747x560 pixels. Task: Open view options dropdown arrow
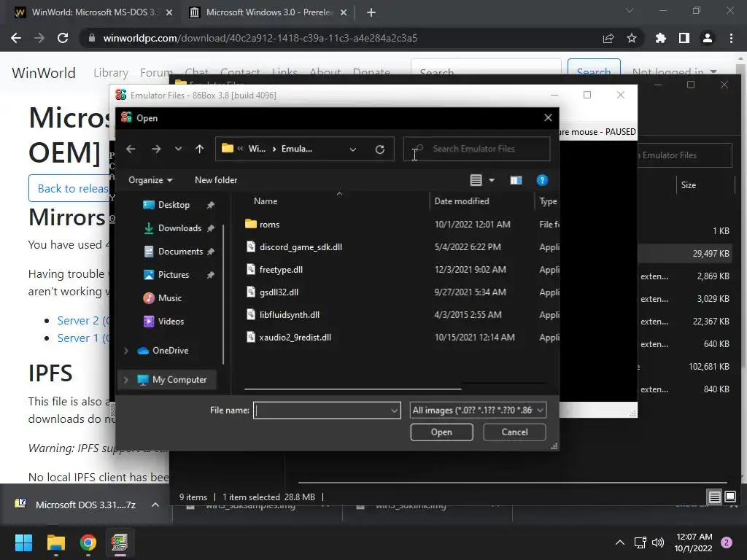(x=492, y=180)
